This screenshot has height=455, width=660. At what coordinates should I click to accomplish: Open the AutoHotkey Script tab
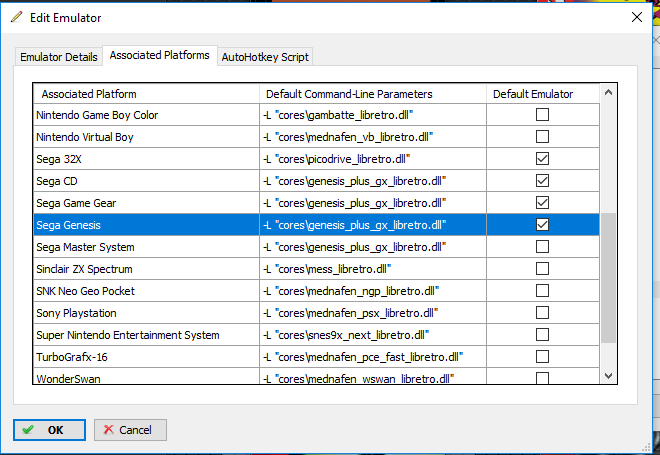coord(265,57)
